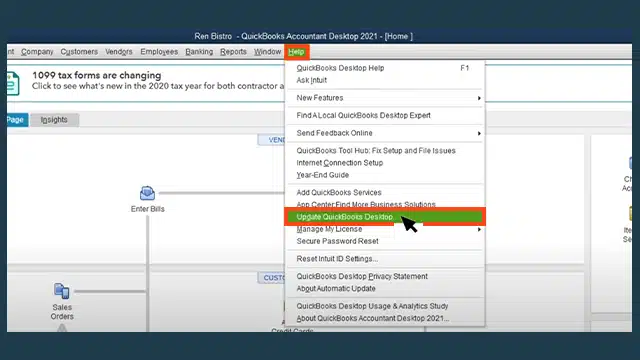Open QuickBooks Tool Hub: Fix Setup item
640x360 pixels.
pos(384,151)
